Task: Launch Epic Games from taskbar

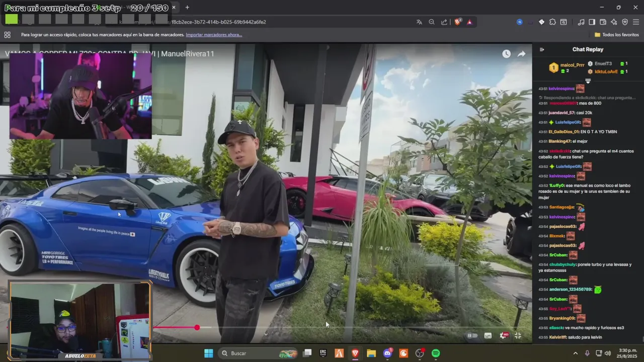Action: (323, 353)
